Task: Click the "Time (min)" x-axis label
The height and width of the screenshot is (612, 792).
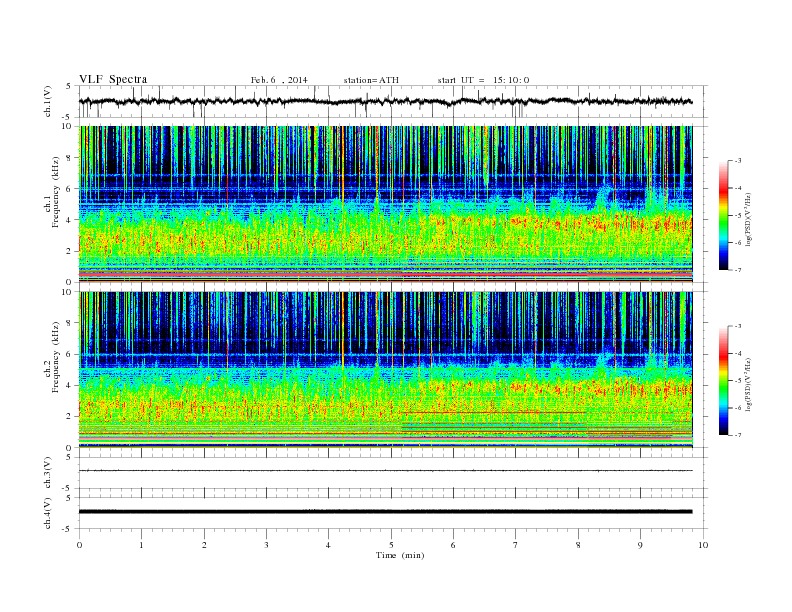Action: point(400,555)
